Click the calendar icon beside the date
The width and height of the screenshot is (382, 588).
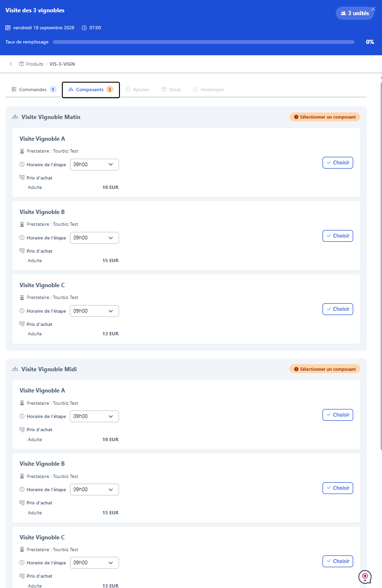8,28
